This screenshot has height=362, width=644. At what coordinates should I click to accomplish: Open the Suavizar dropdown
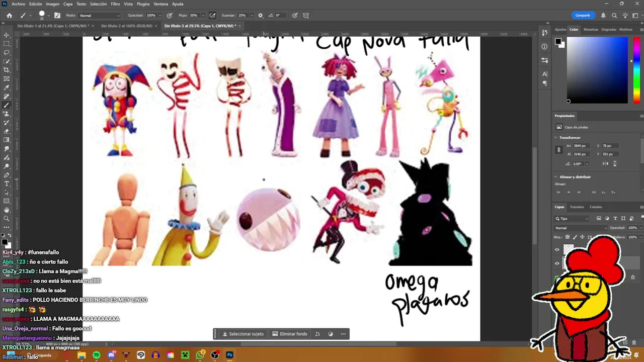point(253,16)
